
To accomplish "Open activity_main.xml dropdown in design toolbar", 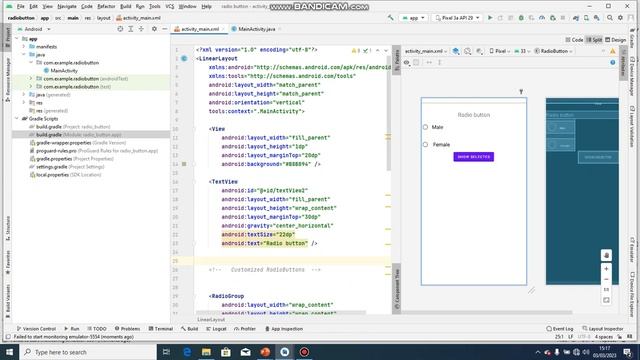I will coord(425,51).
